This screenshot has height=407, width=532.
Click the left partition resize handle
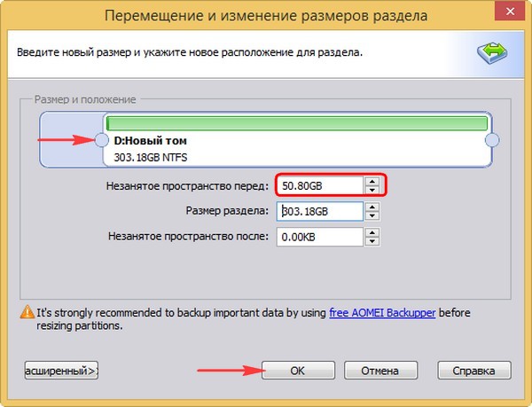click(101, 140)
